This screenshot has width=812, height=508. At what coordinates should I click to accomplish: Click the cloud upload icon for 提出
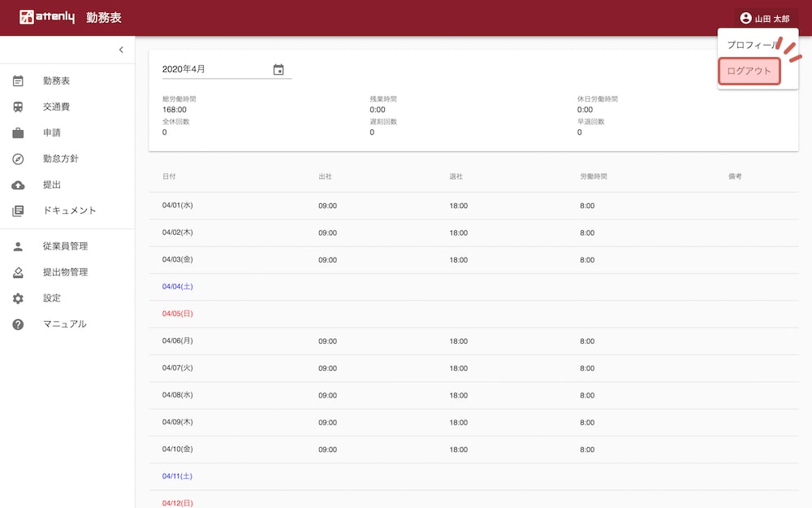click(18, 185)
